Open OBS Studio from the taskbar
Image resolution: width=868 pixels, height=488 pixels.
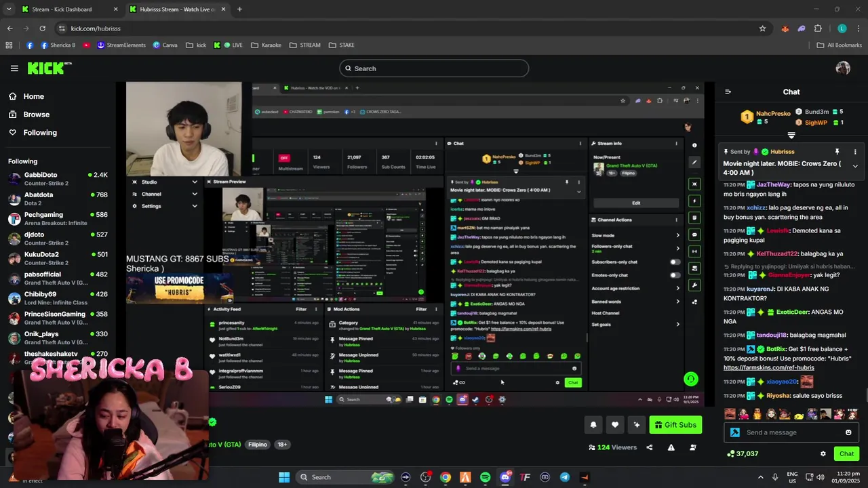(426, 477)
